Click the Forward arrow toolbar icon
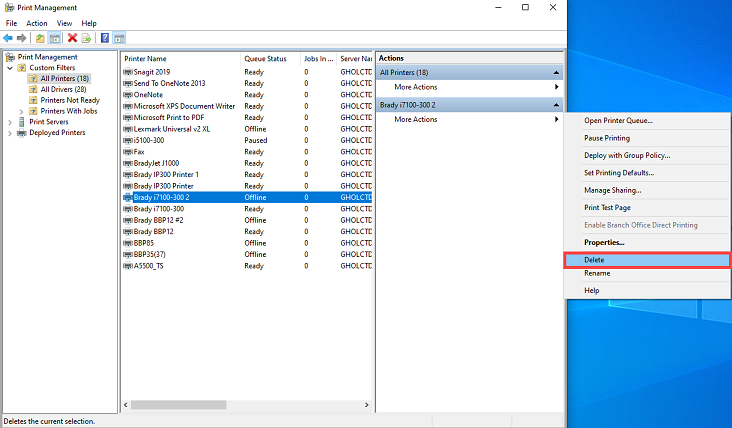Image resolution: width=732 pixels, height=428 pixels. pyautogui.click(x=21, y=38)
